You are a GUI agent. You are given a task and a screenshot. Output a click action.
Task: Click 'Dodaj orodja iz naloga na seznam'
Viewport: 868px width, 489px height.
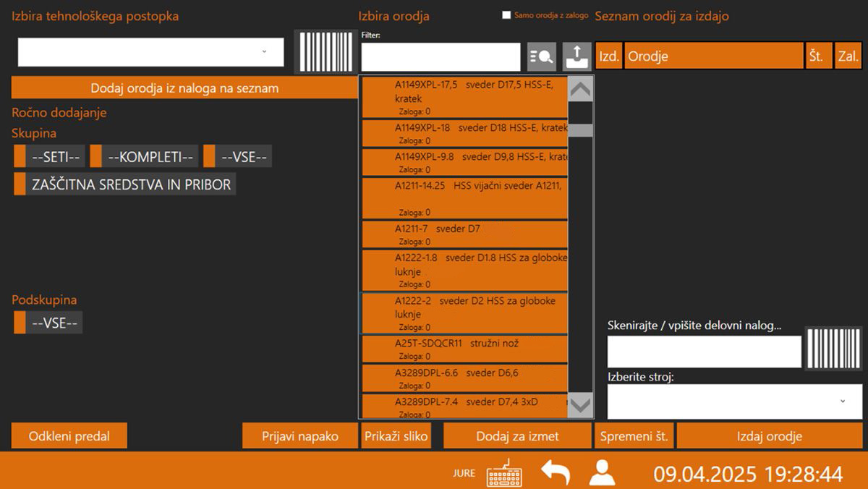184,88
